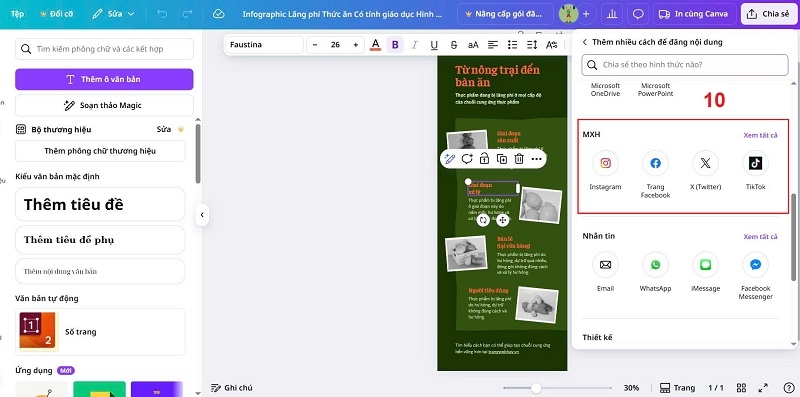Open the comments speech bubble icon

[638, 14]
